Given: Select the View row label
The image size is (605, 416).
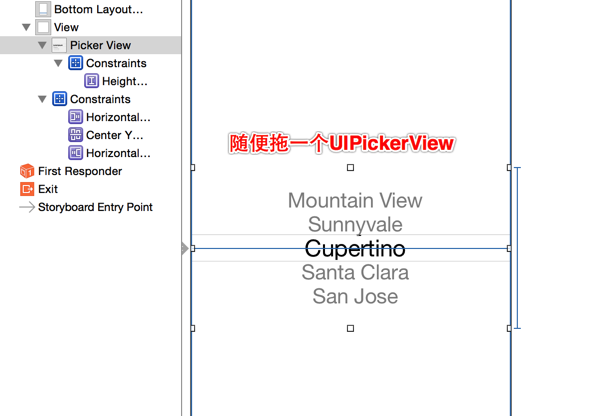Looking at the screenshot, I should 66,27.
